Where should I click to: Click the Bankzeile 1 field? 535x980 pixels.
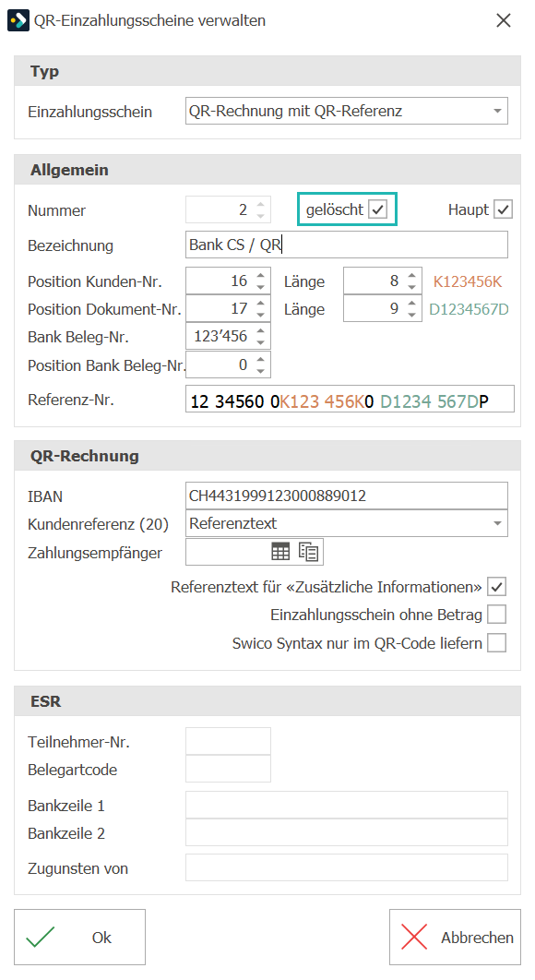(x=346, y=805)
